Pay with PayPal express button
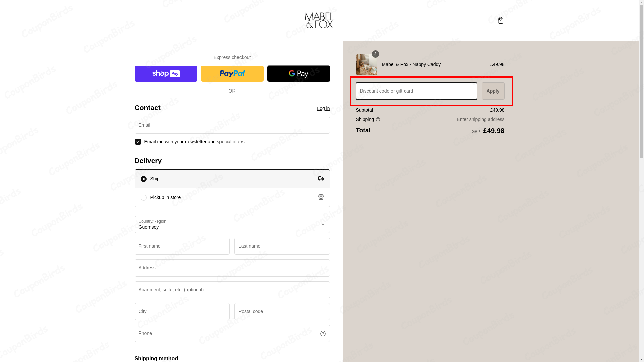Viewport: 644px width, 362px height. pyautogui.click(x=232, y=74)
